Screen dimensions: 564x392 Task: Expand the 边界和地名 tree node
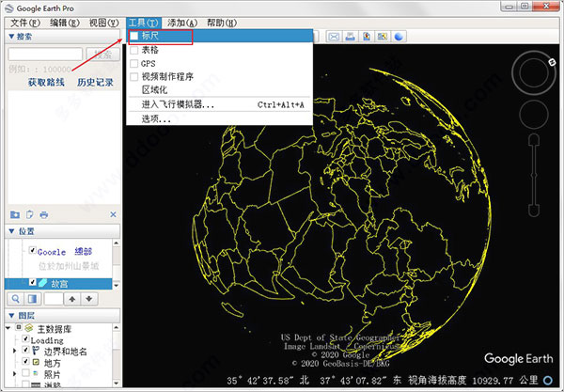coord(14,351)
